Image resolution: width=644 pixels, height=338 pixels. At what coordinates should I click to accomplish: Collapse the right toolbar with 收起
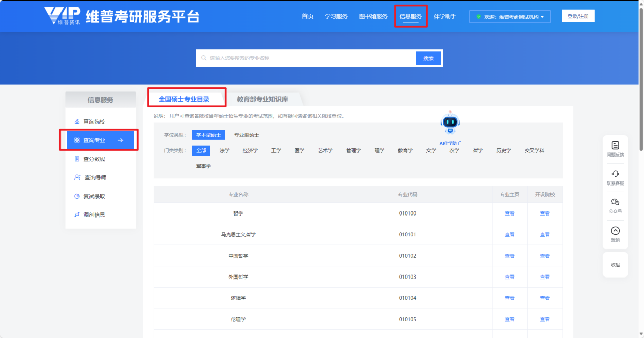click(615, 265)
